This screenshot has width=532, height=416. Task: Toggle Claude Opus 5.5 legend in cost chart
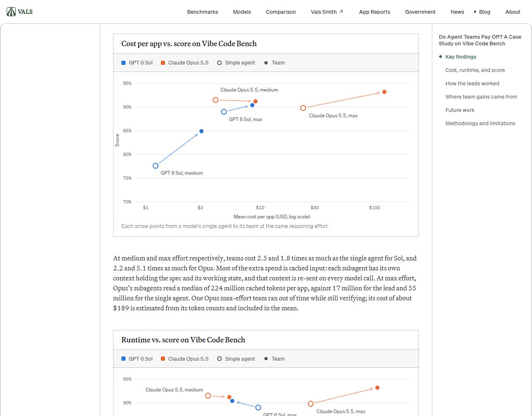185,63
